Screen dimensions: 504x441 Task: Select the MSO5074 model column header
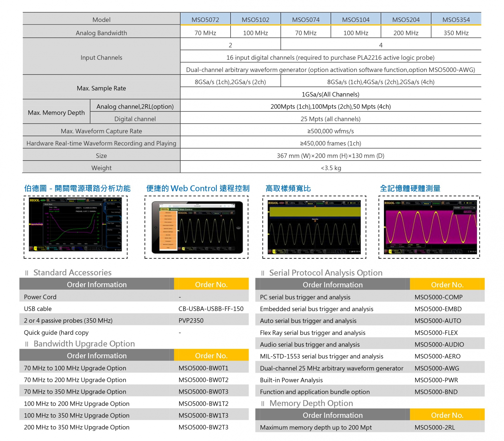306,19
